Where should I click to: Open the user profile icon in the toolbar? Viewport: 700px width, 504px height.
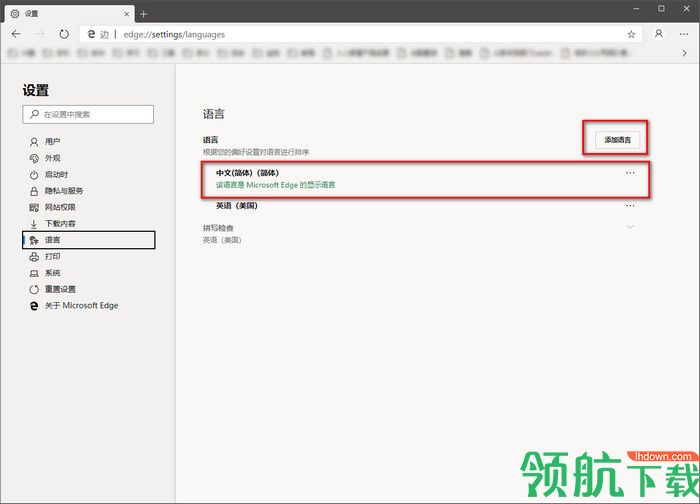658,34
